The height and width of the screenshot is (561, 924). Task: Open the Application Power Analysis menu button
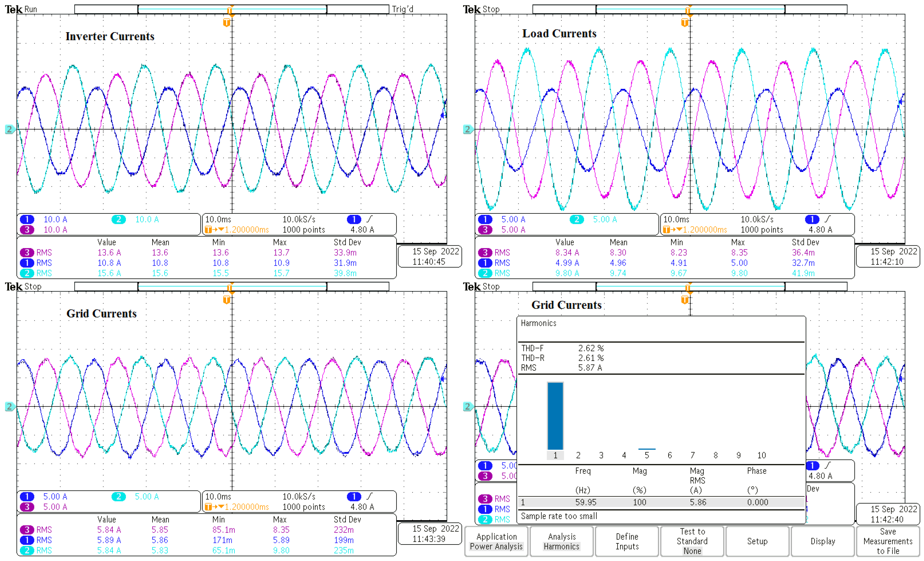click(496, 541)
